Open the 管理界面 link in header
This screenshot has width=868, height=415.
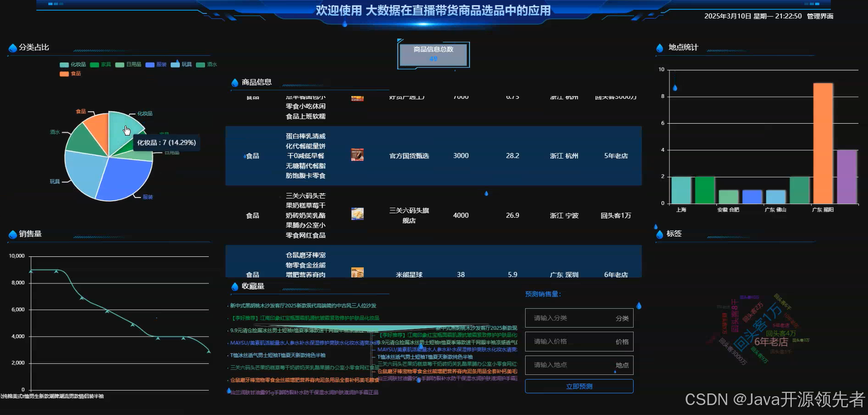[x=820, y=16]
